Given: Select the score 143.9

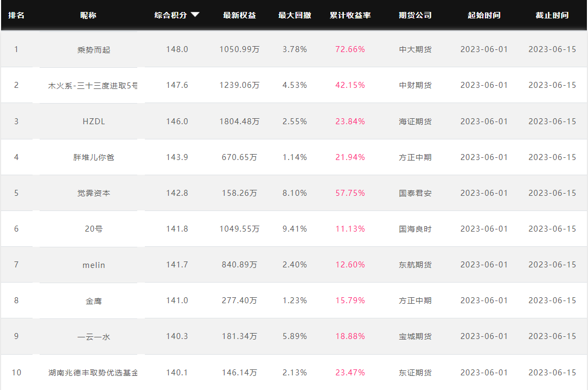Looking at the screenshot, I should (x=177, y=157).
